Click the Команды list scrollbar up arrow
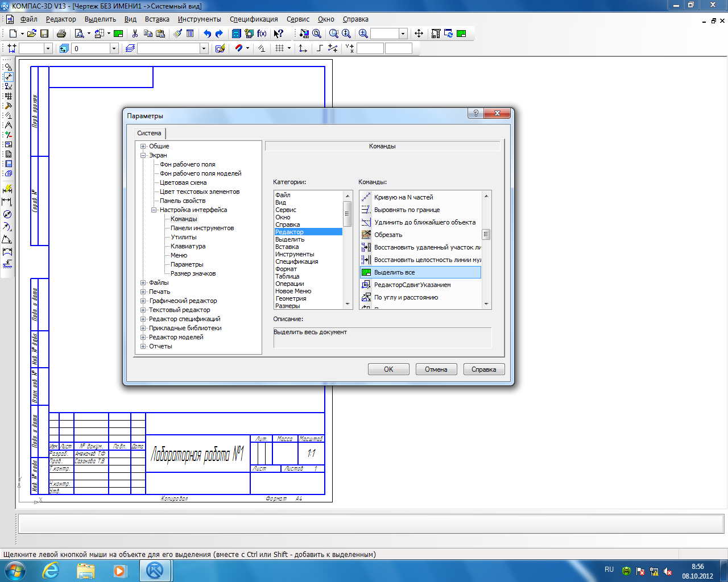The height and width of the screenshot is (582, 728). click(x=486, y=196)
